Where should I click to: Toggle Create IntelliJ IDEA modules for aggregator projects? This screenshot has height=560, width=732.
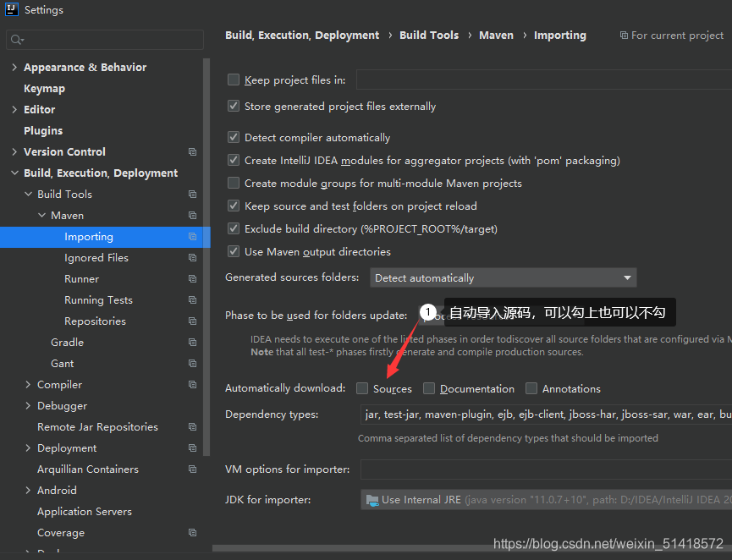tap(234, 160)
